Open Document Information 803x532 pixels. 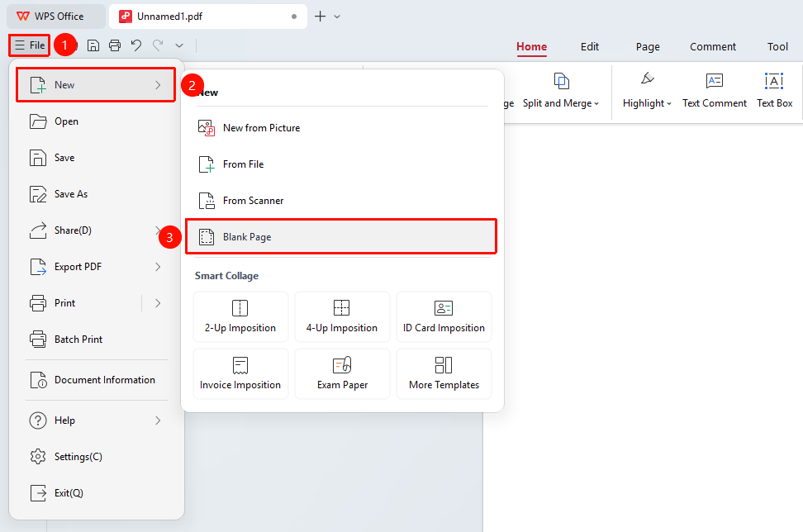click(96, 380)
